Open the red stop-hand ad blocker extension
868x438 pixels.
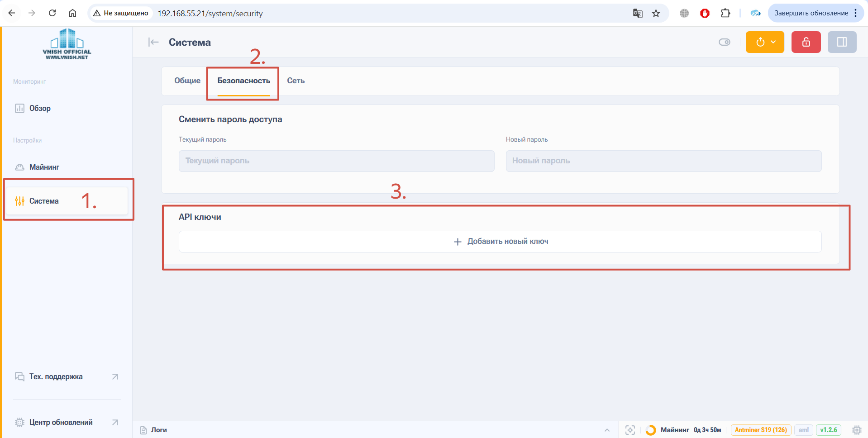pyautogui.click(x=705, y=13)
